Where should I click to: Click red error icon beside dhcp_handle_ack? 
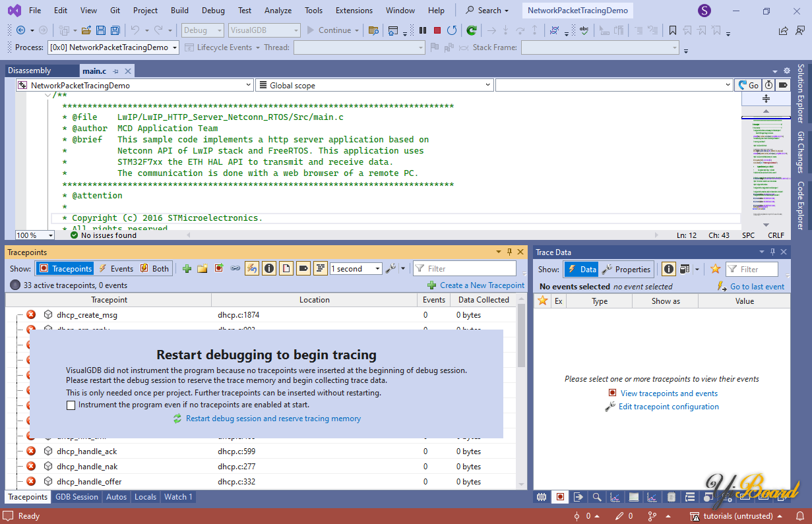[x=31, y=451]
